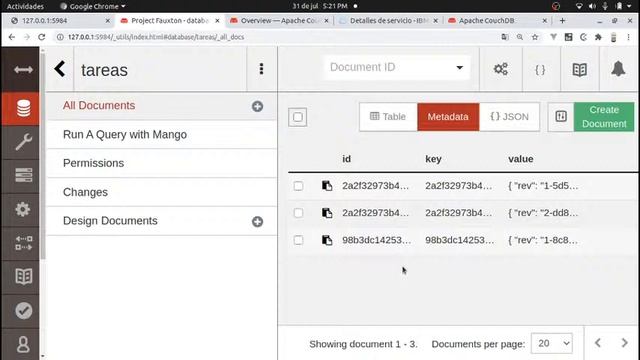Open Chrome menu three dots
Image resolution: width=640 pixels, height=360 pixels.
[x=629, y=37]
